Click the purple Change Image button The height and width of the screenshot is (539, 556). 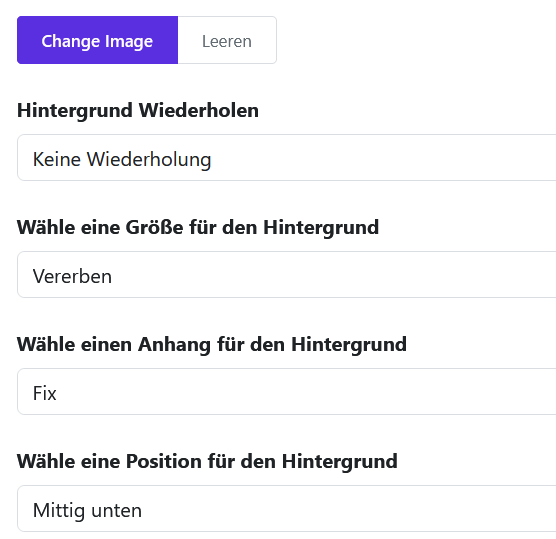(x=97, y=40)
